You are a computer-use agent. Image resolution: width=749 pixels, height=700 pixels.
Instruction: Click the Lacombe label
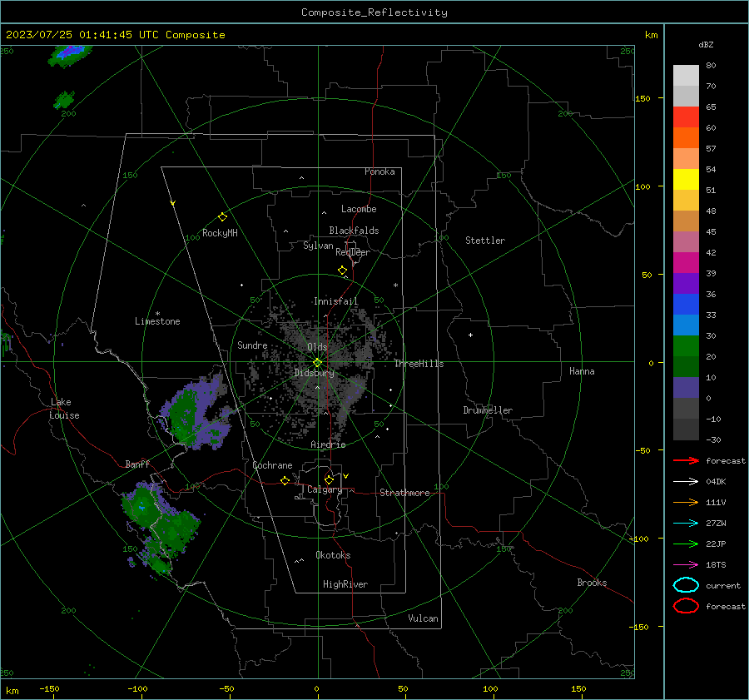(359, 209)
